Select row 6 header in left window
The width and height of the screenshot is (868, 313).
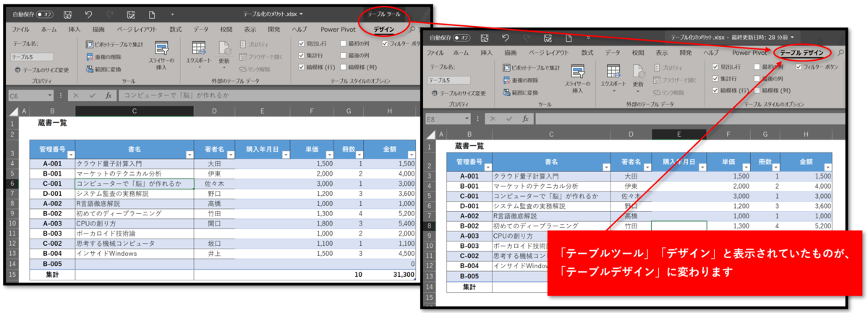click(12, 184)
